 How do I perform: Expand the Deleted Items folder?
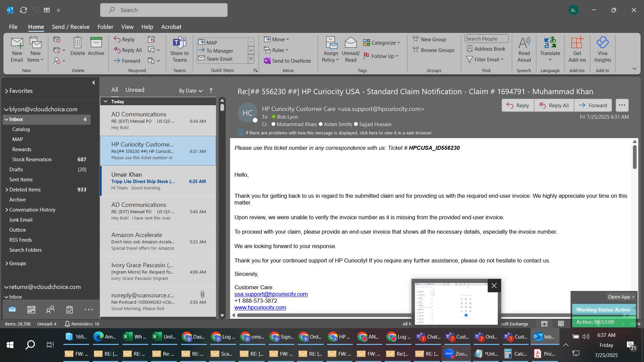(x=7, y=190)
